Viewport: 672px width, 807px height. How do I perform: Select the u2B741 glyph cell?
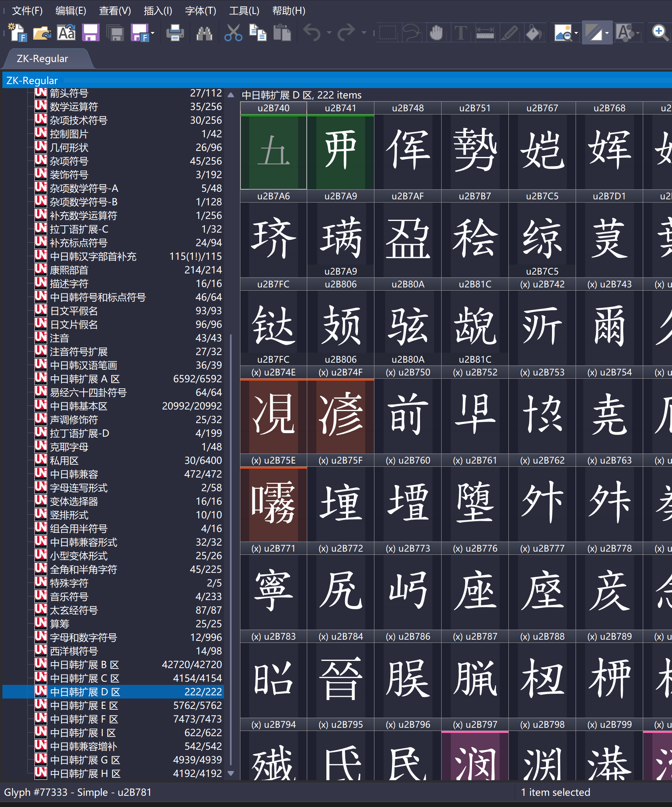[340, 152]
